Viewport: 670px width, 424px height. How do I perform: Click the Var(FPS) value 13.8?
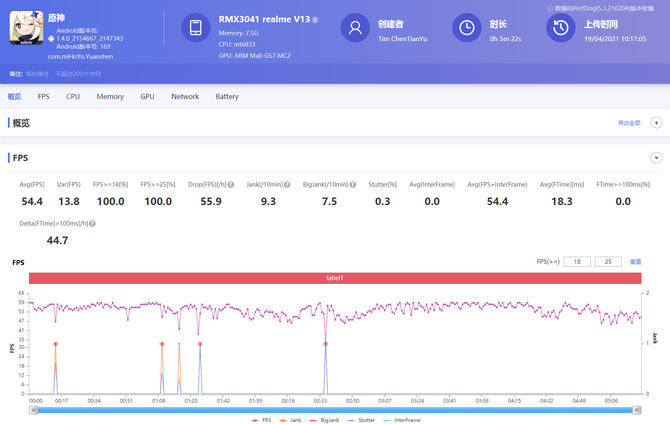pyautogui.click(x=69, y=202)
